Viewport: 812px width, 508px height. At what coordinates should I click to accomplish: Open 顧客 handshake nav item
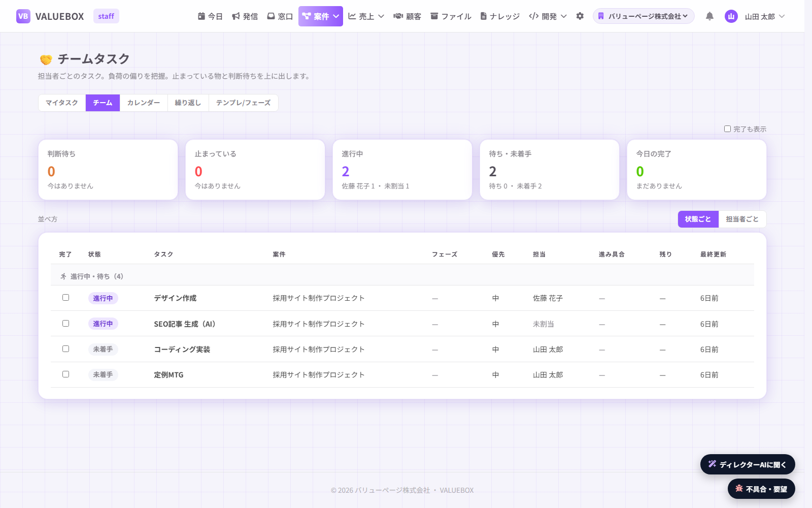pos(408,16)
